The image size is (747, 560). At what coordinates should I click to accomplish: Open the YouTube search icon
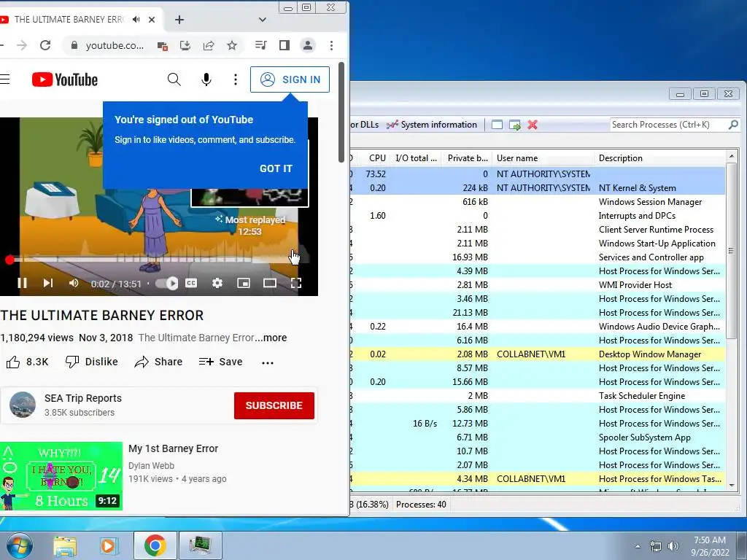(x=174, y=79)
